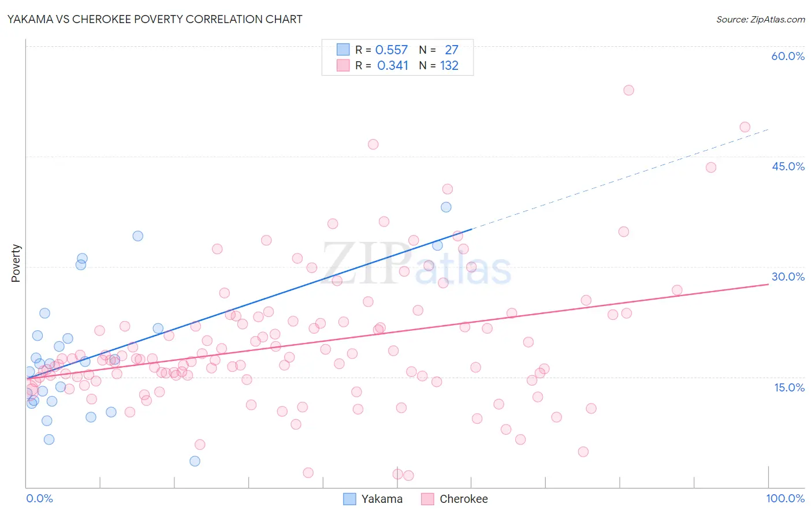Click the 45.0% y-axis label

tap(788, 166)
